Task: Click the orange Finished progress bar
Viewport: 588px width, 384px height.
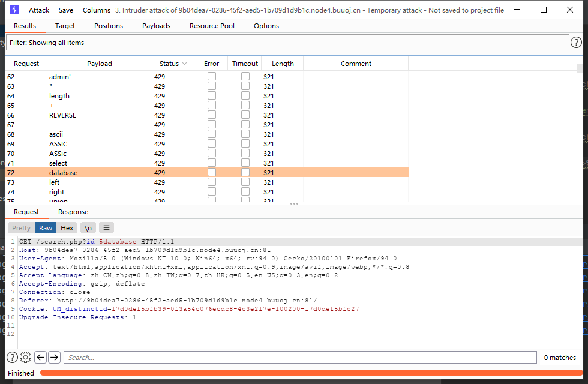Action: click(310, 373)
